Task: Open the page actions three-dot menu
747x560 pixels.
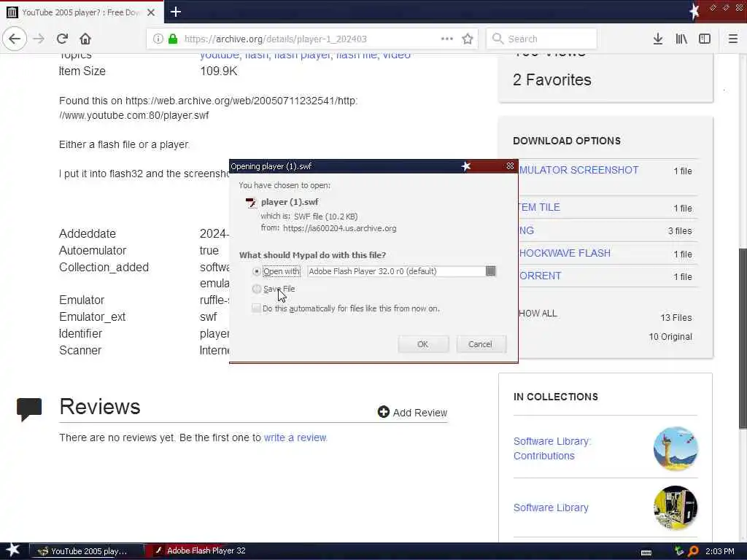Action: [446, 39]
